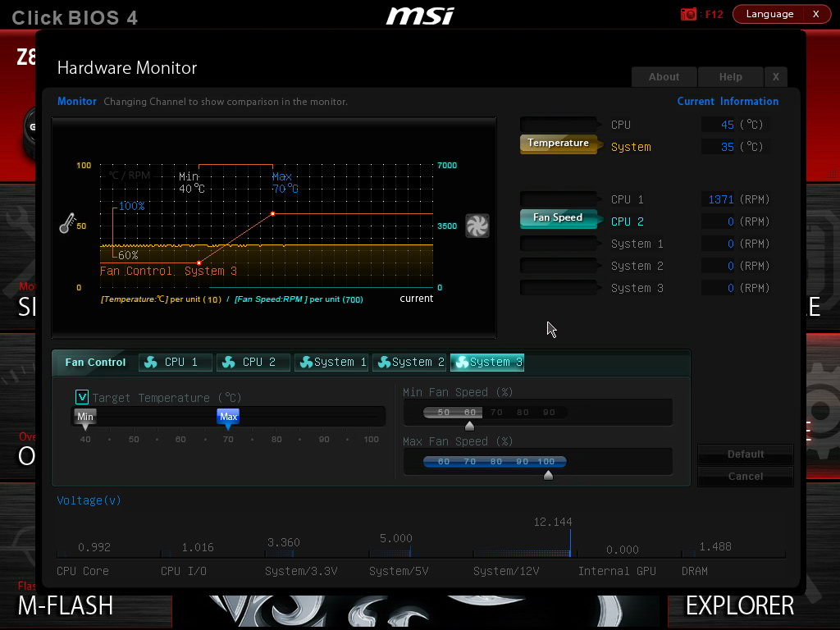Switch to System 1 fan control tab
Viewport: 840px width, 630px height.
coord(331,362)
